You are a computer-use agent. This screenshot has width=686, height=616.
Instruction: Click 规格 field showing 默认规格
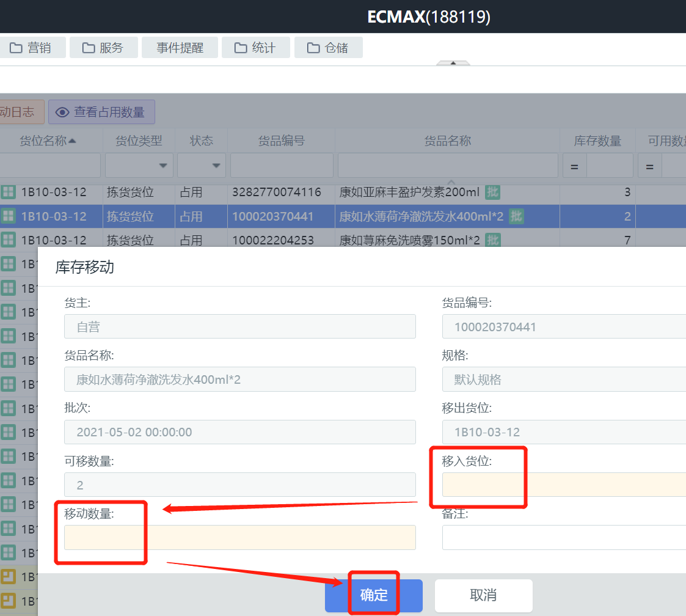click(x=564, y=379)
